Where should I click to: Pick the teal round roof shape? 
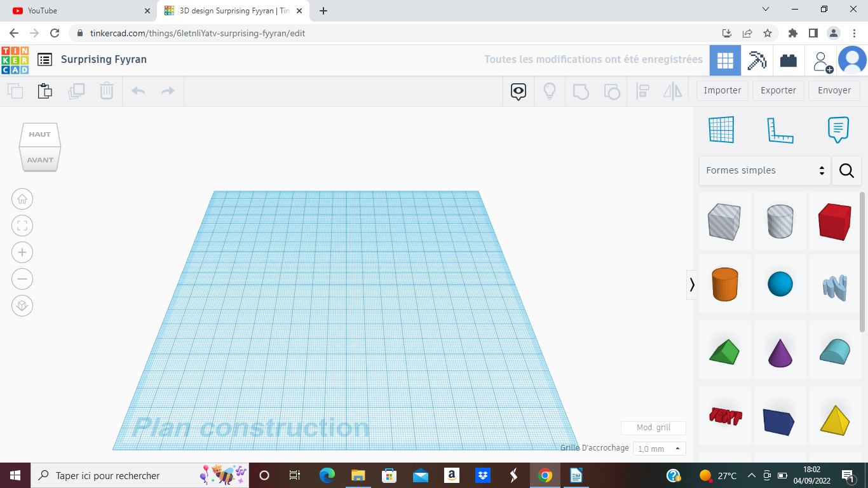834,351
